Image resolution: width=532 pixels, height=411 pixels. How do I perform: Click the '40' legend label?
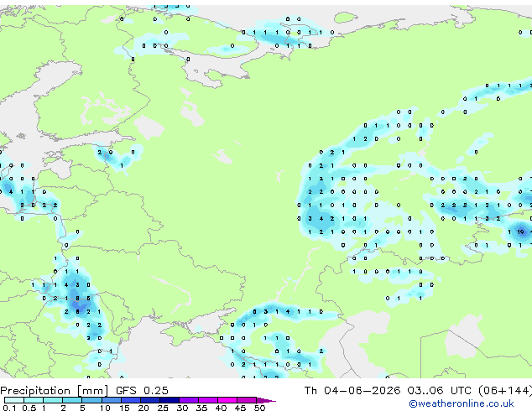pos(221,408)
